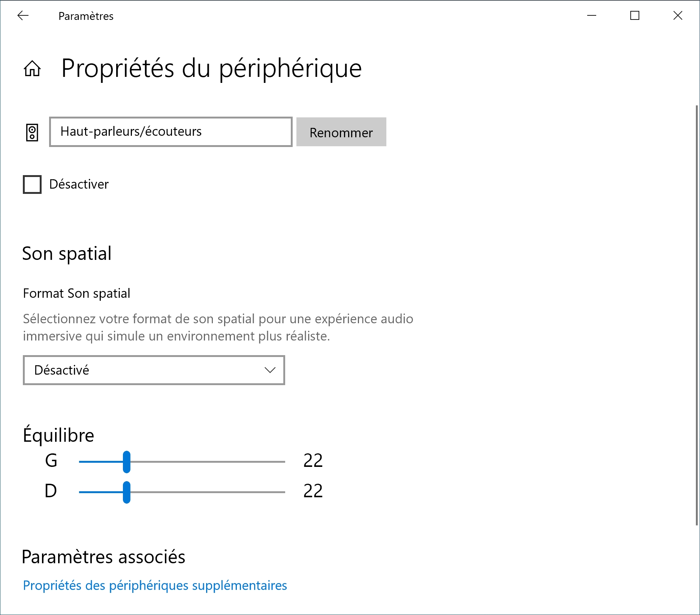Go back with the arrow icon
Image resolution: width=700 pixels, height=615 pixels.
tap(23, 16)
